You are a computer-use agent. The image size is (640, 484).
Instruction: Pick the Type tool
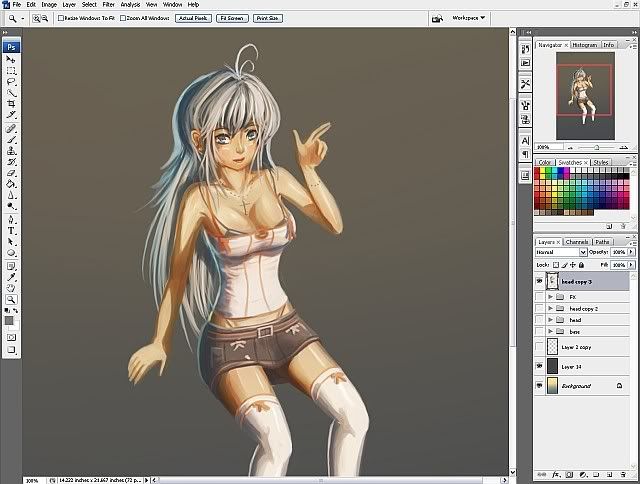click(x=11, y=230)
